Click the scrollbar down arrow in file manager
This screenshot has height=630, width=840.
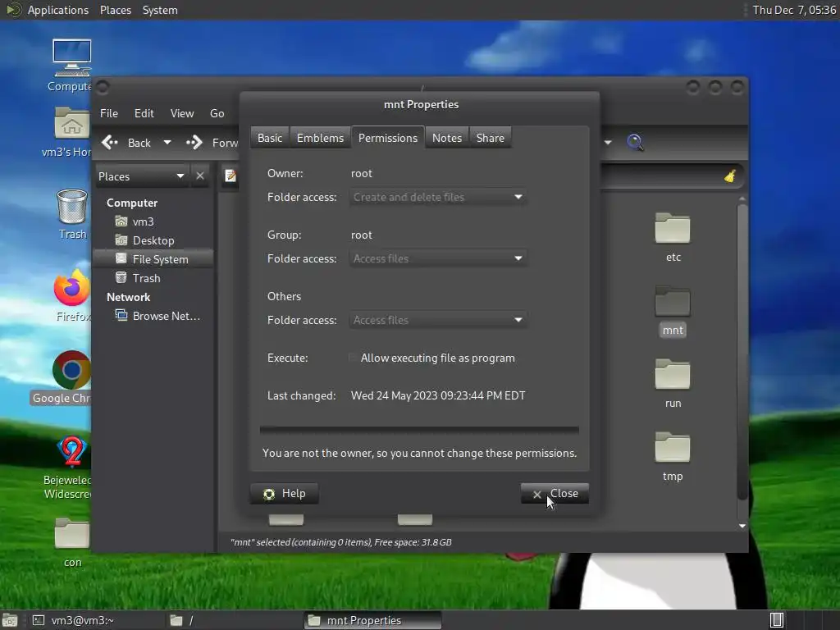pyautogui.click(x=742, y=526)
